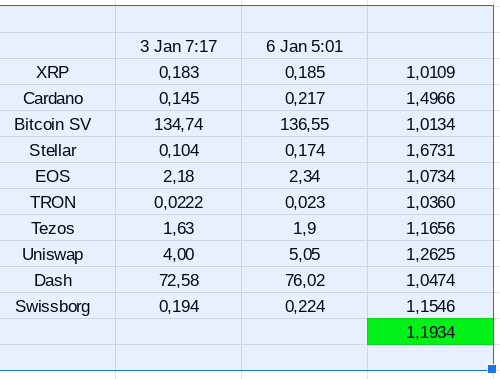Viewport: 500px width, 379px height.
Task: Select the Uniswap ratio 1,2625 cell
Action: click(430, 254)
